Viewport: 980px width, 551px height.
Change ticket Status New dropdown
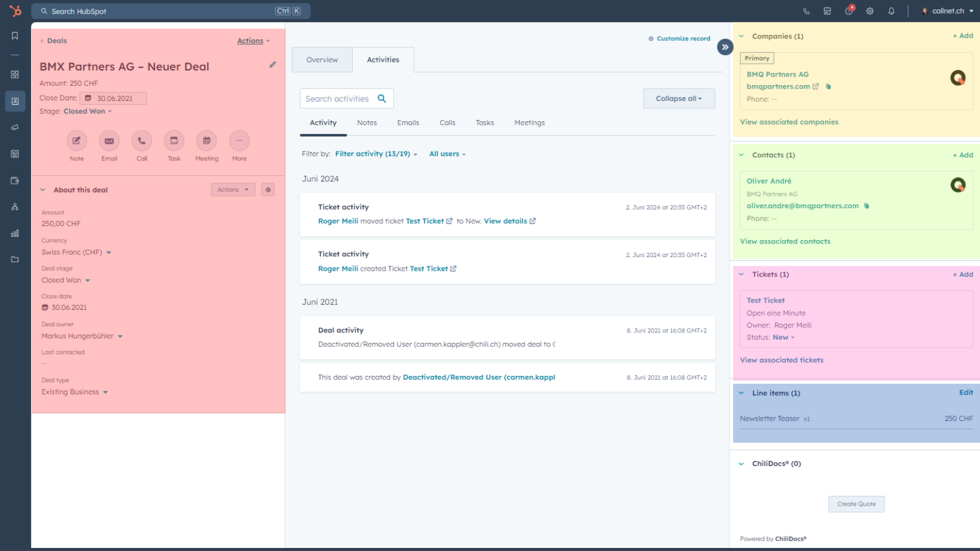(783, 337)
